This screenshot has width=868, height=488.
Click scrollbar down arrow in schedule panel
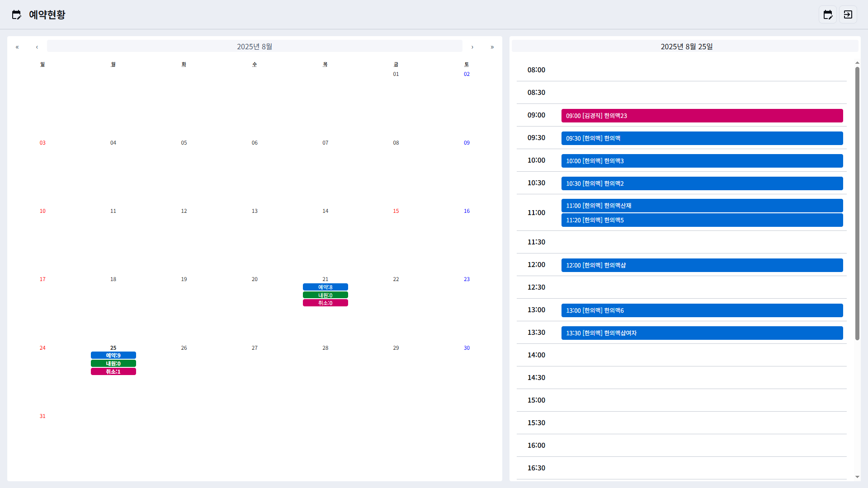tap(857, 477)
